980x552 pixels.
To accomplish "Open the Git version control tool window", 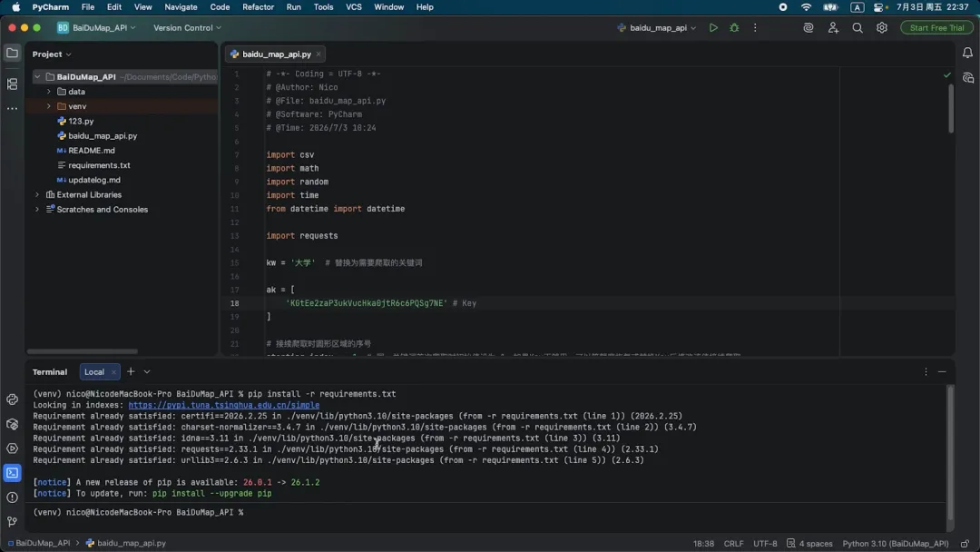I will (12, 522).
